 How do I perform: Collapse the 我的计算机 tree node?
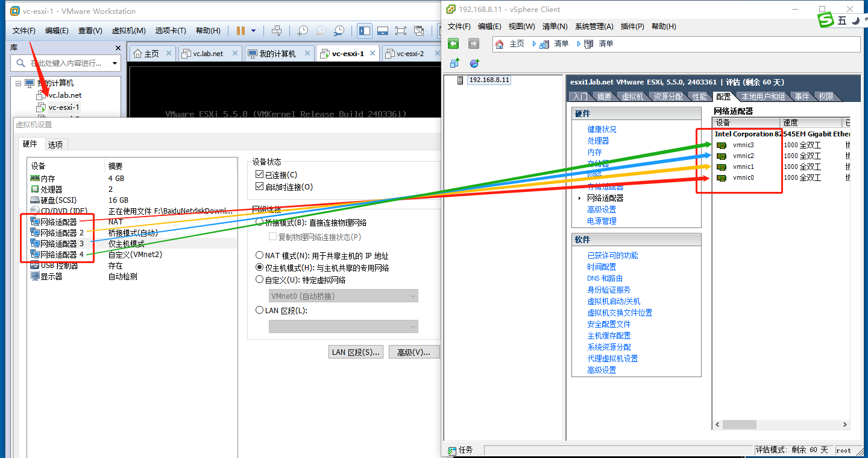coord(18,83)
